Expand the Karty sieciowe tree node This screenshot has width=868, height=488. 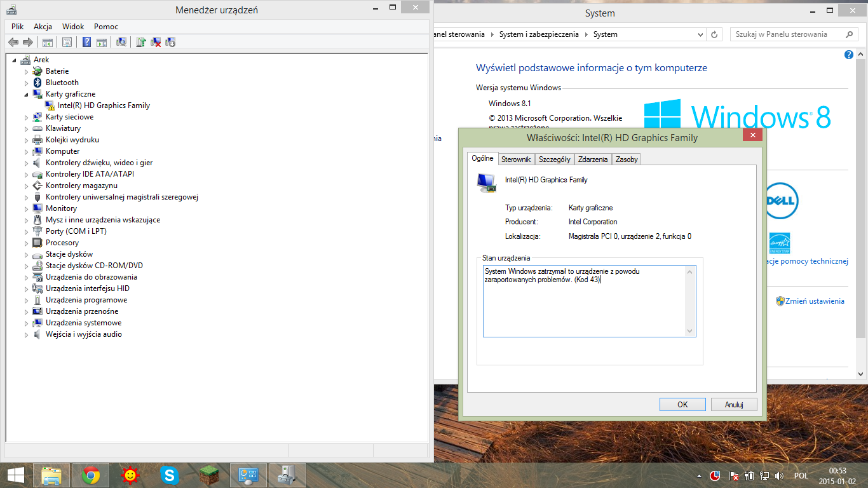[x=27, y=117]
